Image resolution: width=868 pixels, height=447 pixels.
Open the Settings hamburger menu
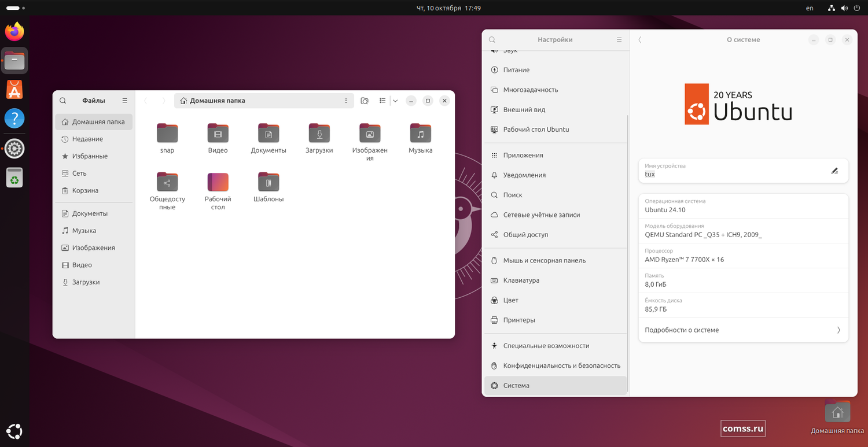pyautogui.click(x=619, y=40)
